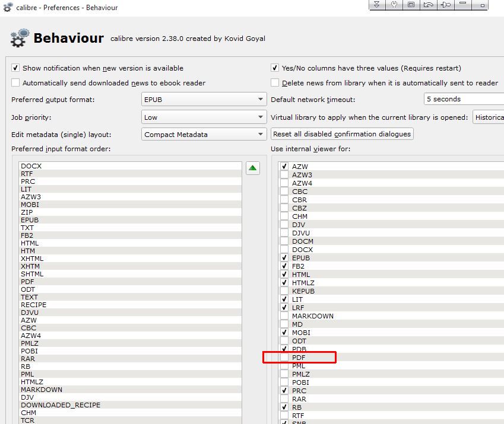Select PMLZ in input format order list
The width and height of the screenshot is (504, 424).
tap(130, 343)
